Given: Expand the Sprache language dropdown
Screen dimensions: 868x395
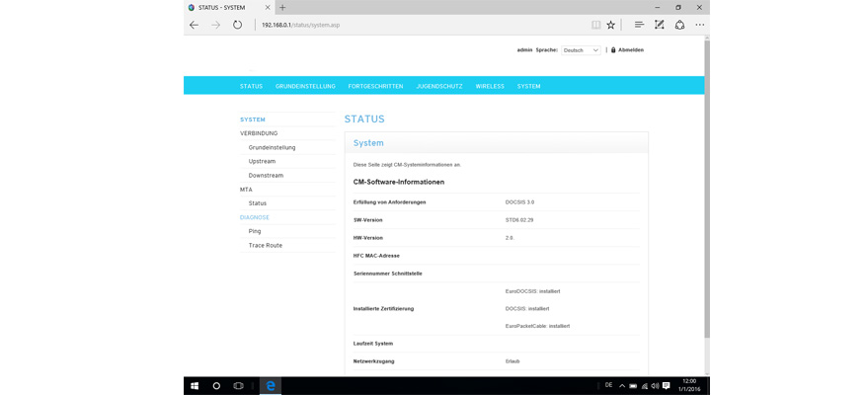Looking at the screenshot, I should (581, 50).
